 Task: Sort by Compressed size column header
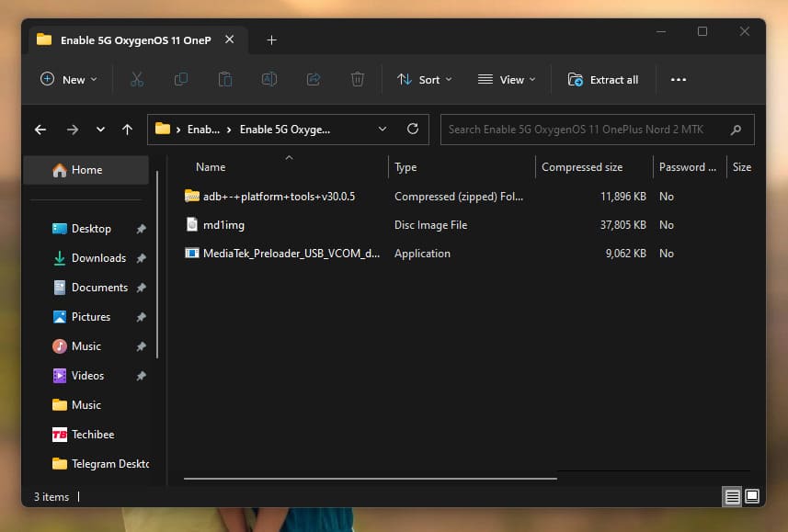(582, 167)
